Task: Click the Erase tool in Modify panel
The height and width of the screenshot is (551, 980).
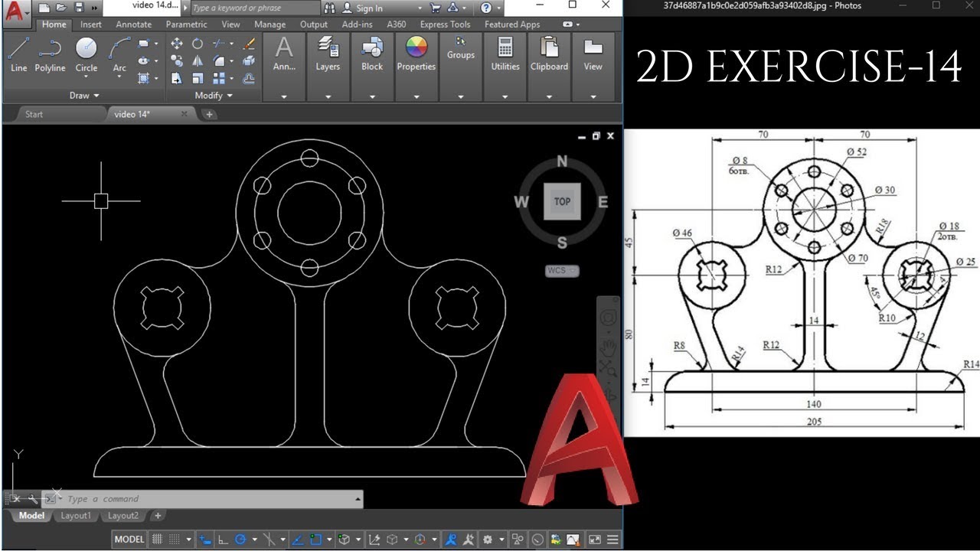Action: (249, 44)
